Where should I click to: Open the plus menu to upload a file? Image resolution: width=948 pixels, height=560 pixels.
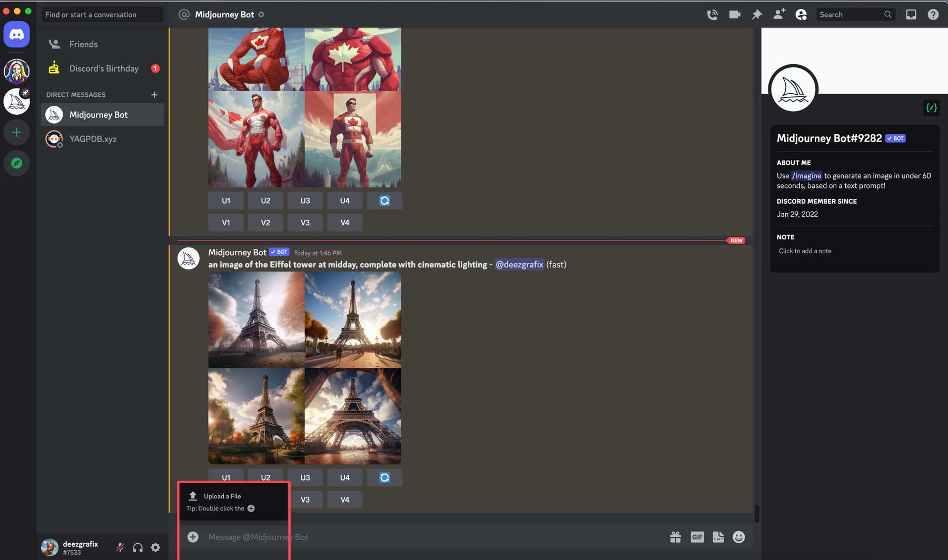click(193, 537)
